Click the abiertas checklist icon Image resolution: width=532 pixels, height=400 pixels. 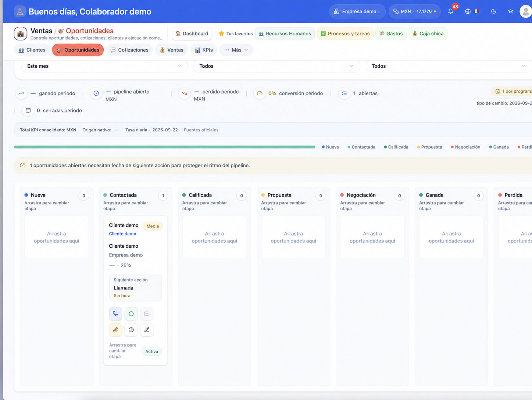coord(344,93)
